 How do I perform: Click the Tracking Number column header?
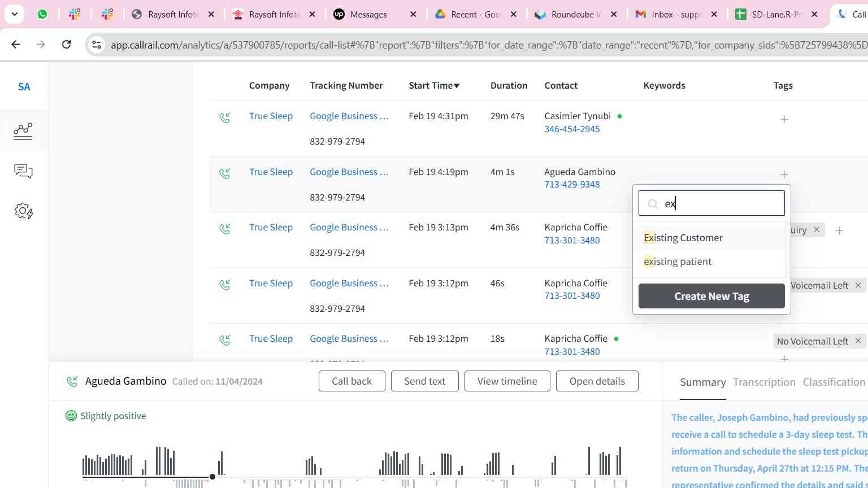coord(346,85)
